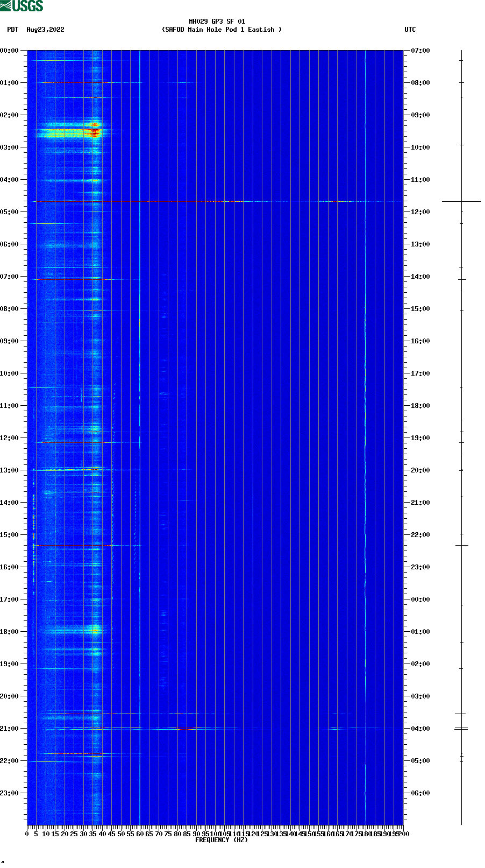Click the 60 frequency tick label
This screenshot has height=868, width=485.
click(x=140, y=834)
